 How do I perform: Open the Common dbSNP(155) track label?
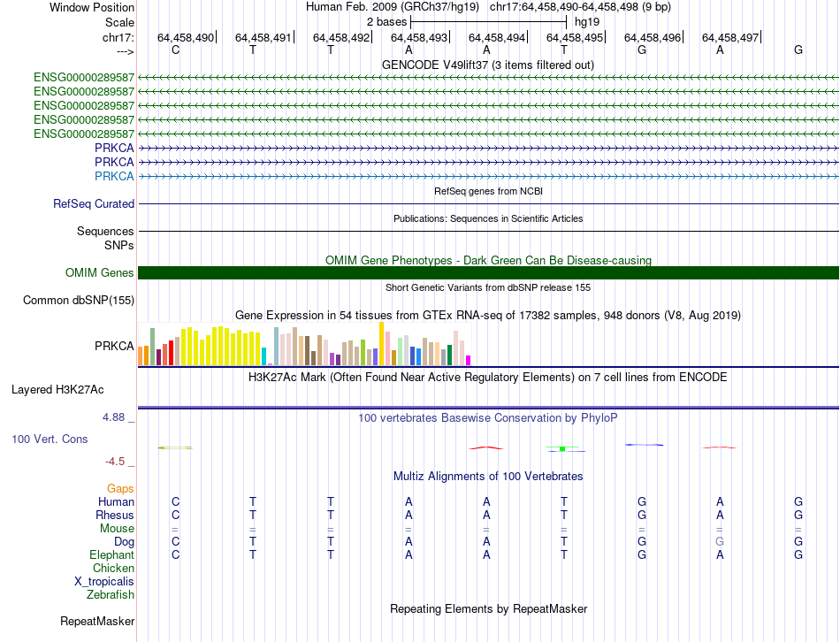tap(79, 301)
